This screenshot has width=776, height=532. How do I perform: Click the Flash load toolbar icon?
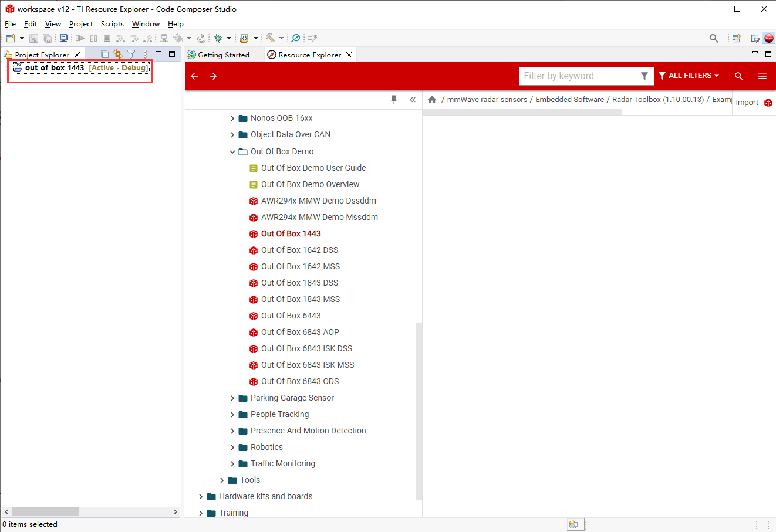click(245, 38)
